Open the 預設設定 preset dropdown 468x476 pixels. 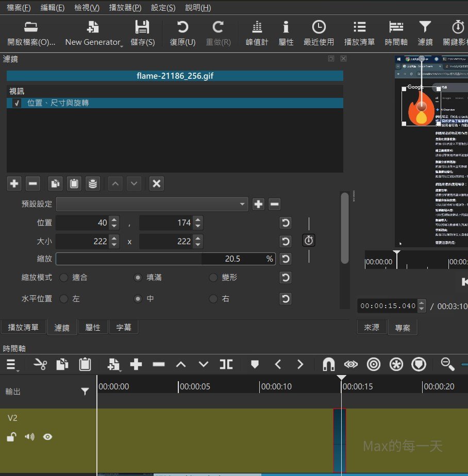coord(152,204)
